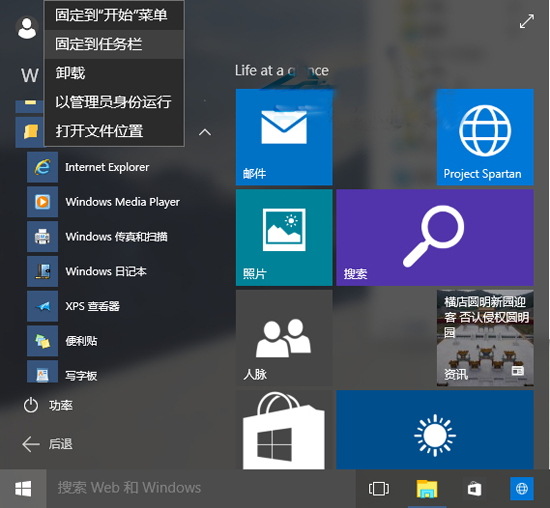Open the user account avatar icon

tap(27, 28)
